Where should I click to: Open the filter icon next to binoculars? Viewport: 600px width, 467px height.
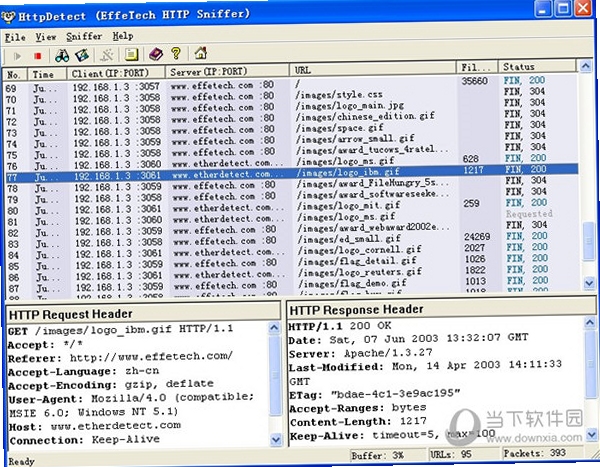[x=82, y=55]
